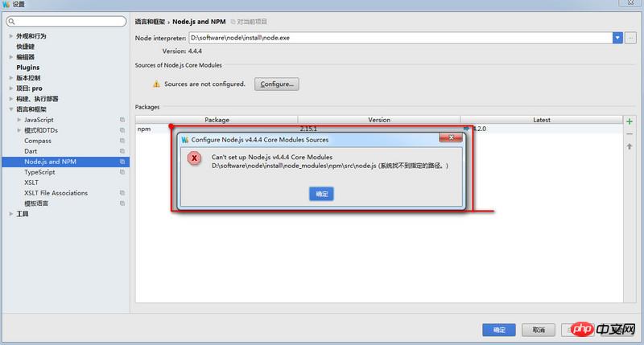Viewport: 644px width, 345px height.
Task: Click 确定 in the error dialog
Action: [x=321, y=194]
